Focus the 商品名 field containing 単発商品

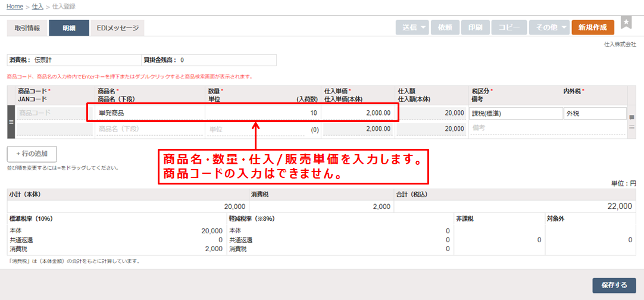coord(149,112)
